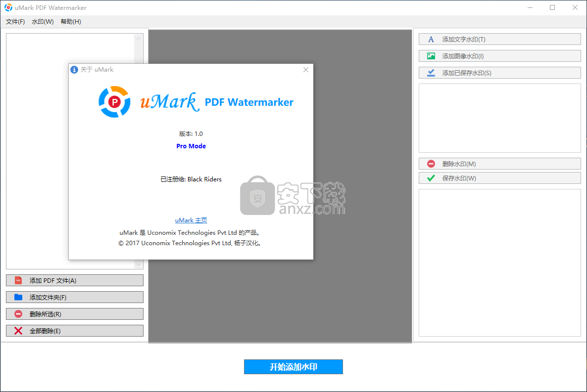Click the red X delete-all icon

tap(18, 331)
